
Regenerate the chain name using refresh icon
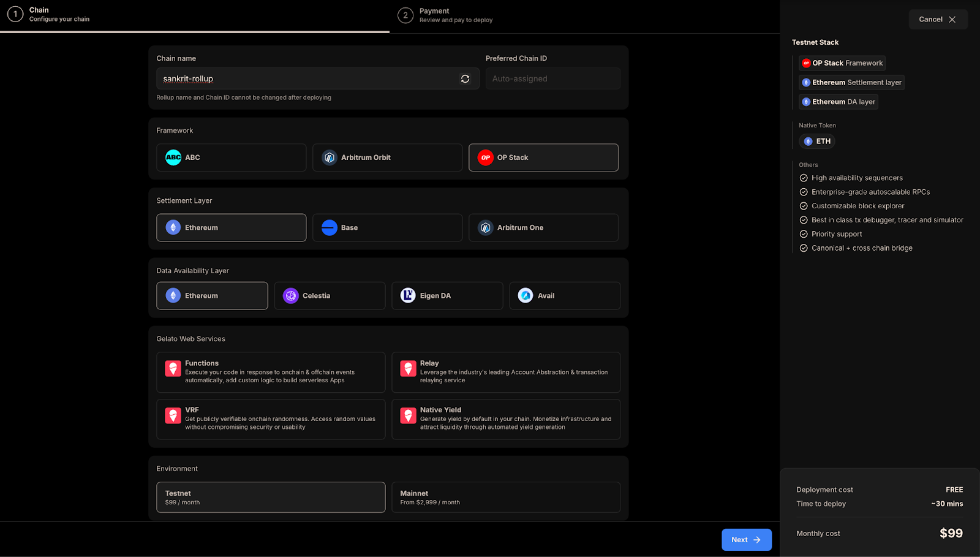[x=466, y=78]
